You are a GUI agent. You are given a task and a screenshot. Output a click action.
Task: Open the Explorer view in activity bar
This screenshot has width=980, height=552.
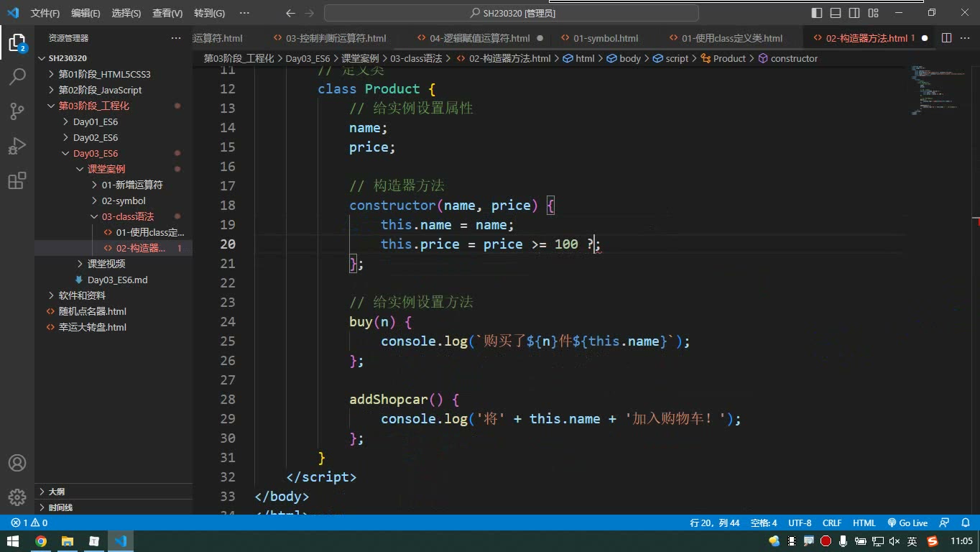[x=17, y=42]
